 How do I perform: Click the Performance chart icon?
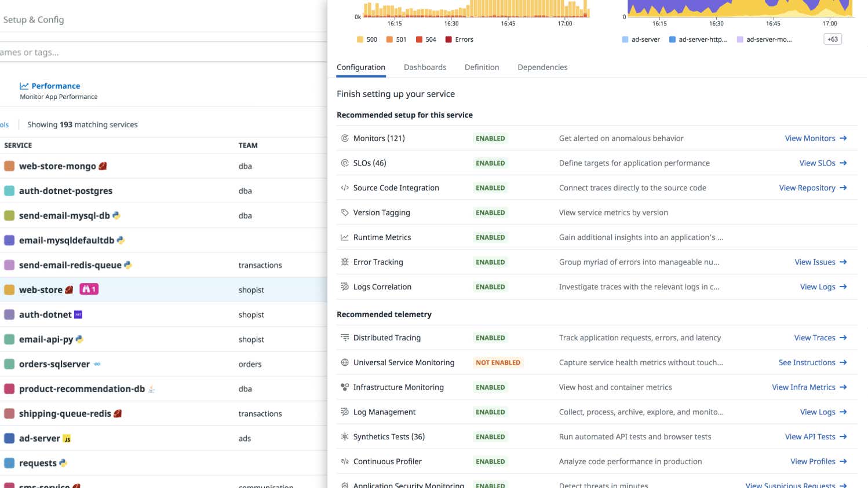(x=24, y=86)
